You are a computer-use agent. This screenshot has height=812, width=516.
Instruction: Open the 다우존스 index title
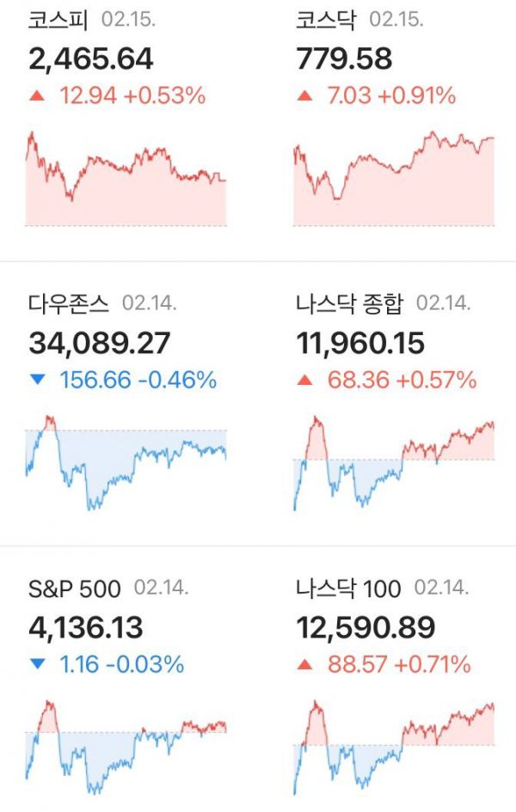(69, 303)
